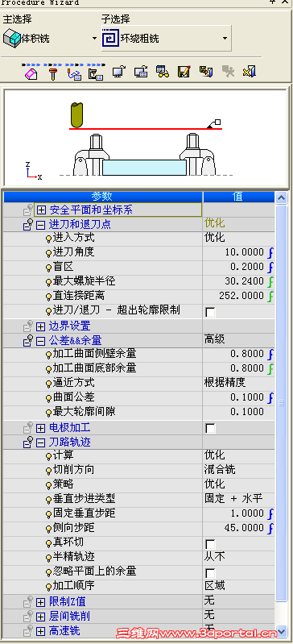Select the 垂直步进类型 value 固定 + 水平
This screenshot has height=644, width=293.
233,499
